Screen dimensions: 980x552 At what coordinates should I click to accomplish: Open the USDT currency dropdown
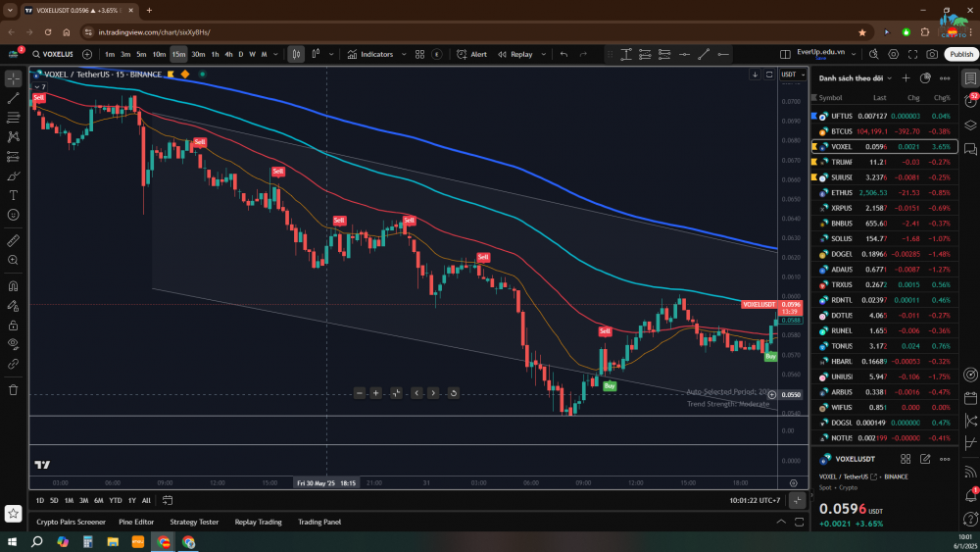793,75
